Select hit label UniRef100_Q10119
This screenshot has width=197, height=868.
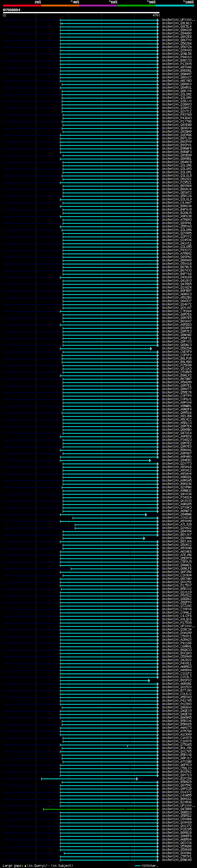point(176,592)
